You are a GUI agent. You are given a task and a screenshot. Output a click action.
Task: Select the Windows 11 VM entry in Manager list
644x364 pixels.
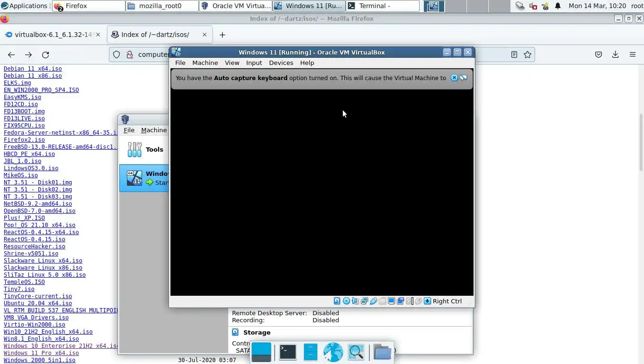(144, 178)
